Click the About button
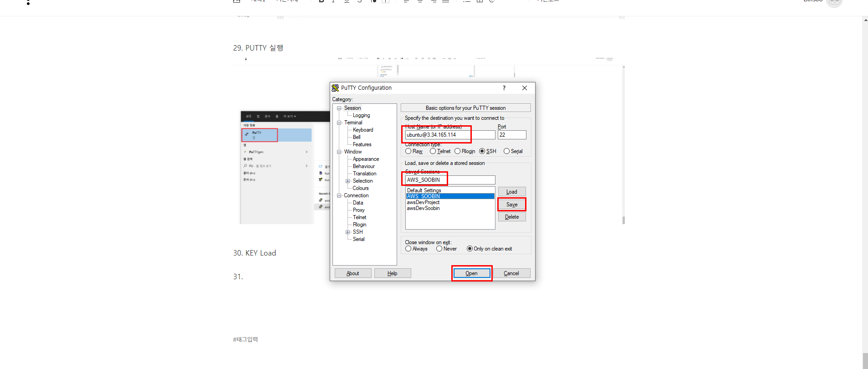This screenshot has width=868, height=369. click(353, 273)
